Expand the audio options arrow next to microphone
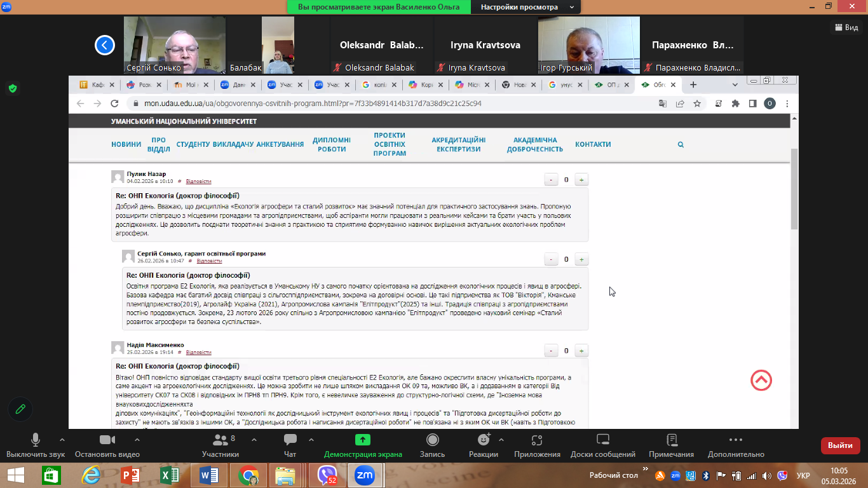This screenshot has width=868, height=488. point(62,440)
